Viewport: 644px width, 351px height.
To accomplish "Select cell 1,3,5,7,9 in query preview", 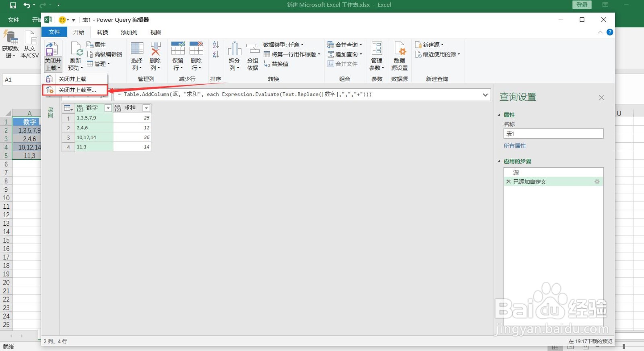I will pyautogui.click(x=94, y=118).
